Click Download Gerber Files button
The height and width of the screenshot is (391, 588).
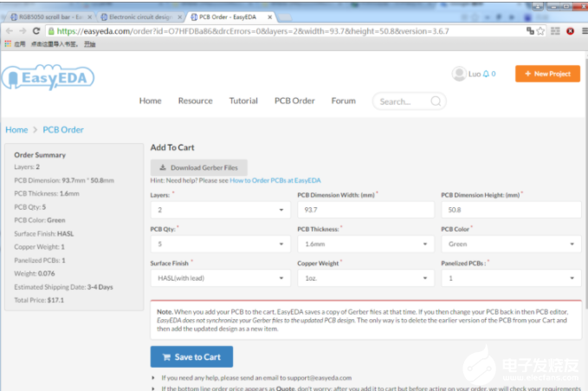(199, 167)
